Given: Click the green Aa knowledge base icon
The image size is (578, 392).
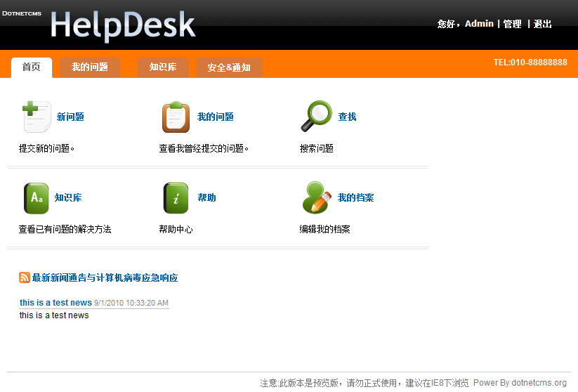Looking at the screenshot, I should [36, 198].
